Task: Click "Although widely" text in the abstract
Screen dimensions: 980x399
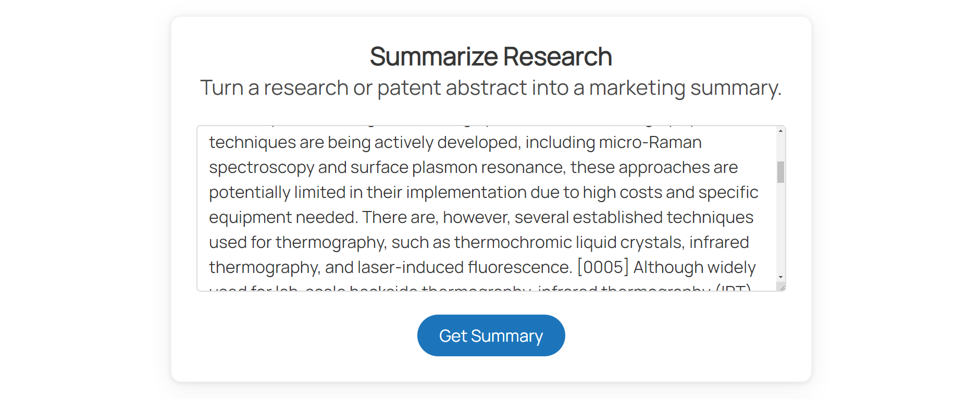Action: [x=694, y=267]
